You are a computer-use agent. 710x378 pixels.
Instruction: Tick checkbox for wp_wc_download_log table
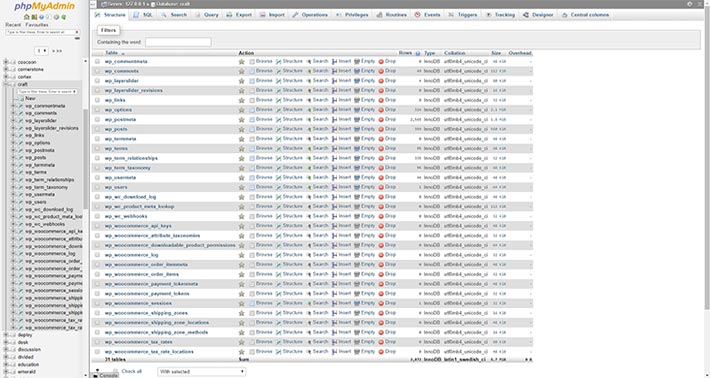pos(97,197)
